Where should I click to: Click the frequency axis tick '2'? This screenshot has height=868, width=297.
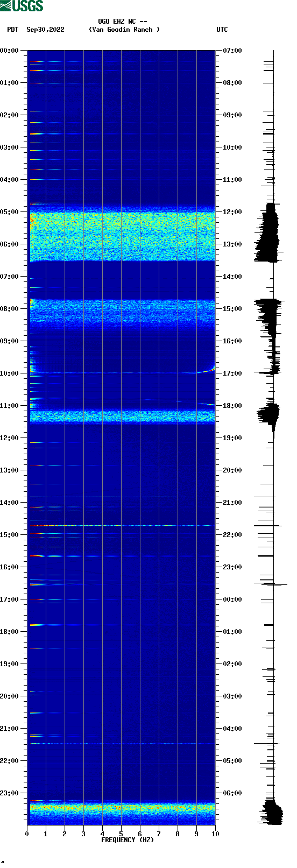(x=65, y=834)
